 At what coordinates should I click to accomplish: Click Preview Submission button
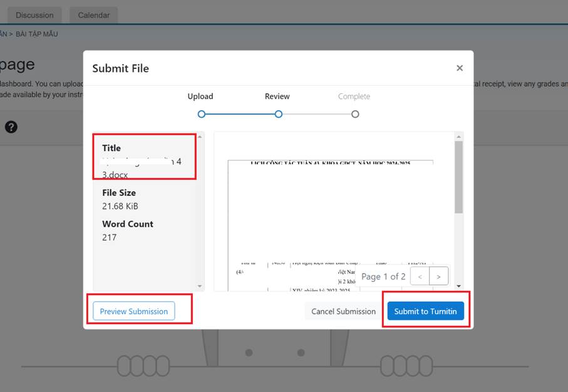point(134,311)
